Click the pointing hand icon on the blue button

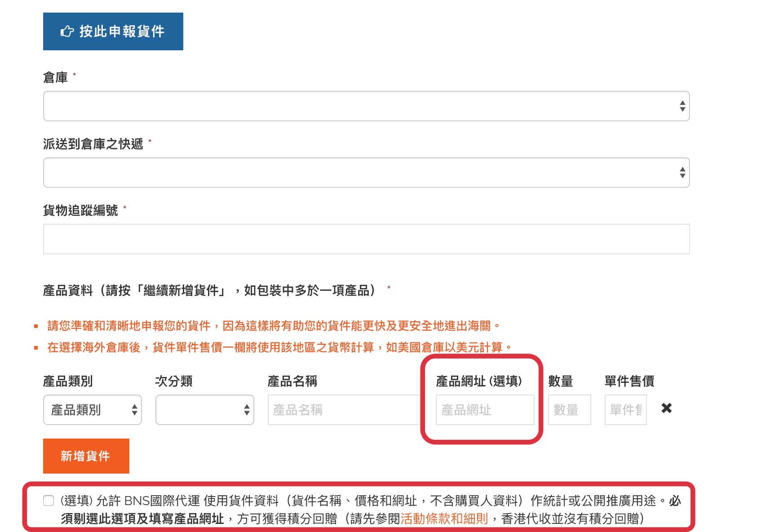(67, 31)
